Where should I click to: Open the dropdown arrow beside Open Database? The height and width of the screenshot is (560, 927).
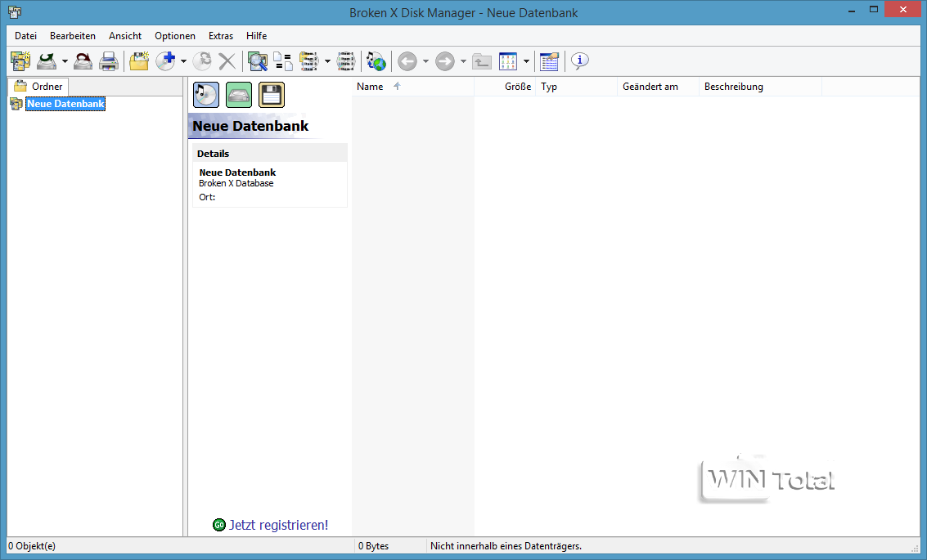pos(65,60)
